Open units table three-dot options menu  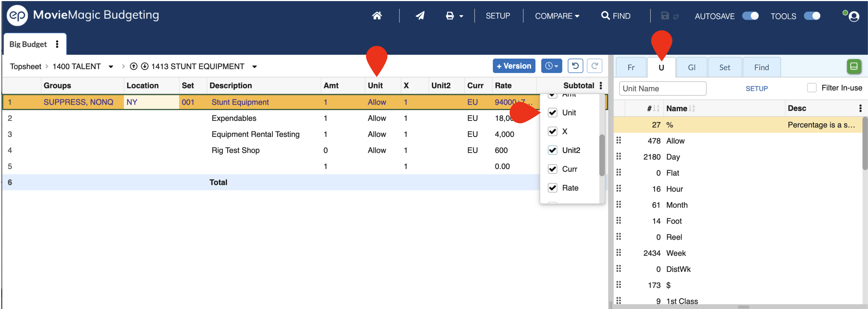[860, 108]
